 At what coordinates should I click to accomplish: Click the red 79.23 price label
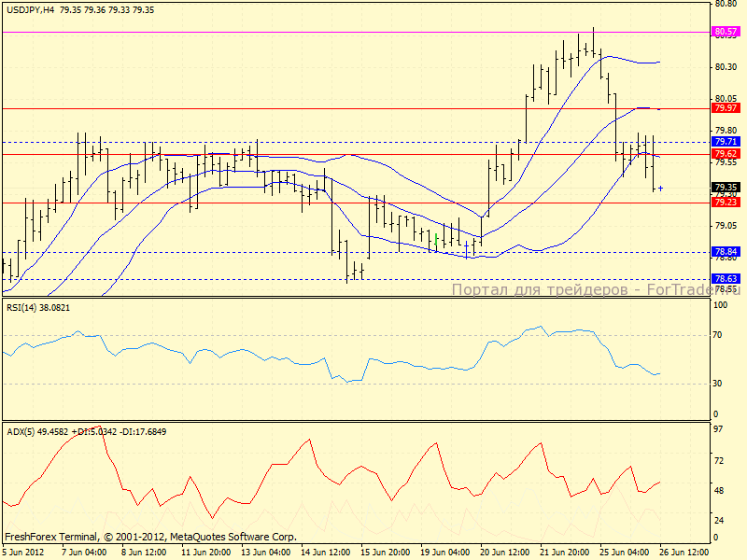coord(726,203)
